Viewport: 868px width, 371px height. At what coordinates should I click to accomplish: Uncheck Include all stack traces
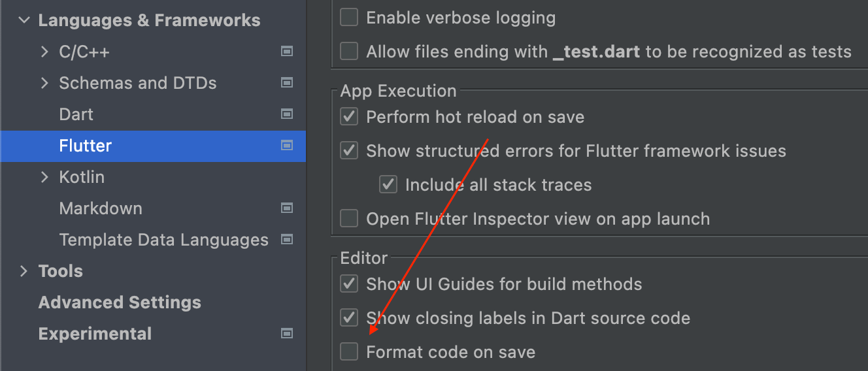(x=388, y=185)
